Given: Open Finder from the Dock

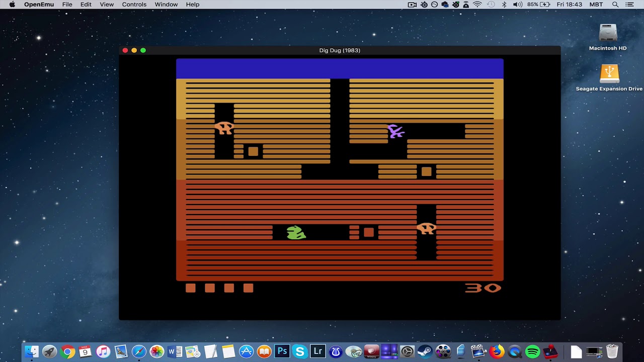Looking at the screenshot, I should tap(32, 351).
